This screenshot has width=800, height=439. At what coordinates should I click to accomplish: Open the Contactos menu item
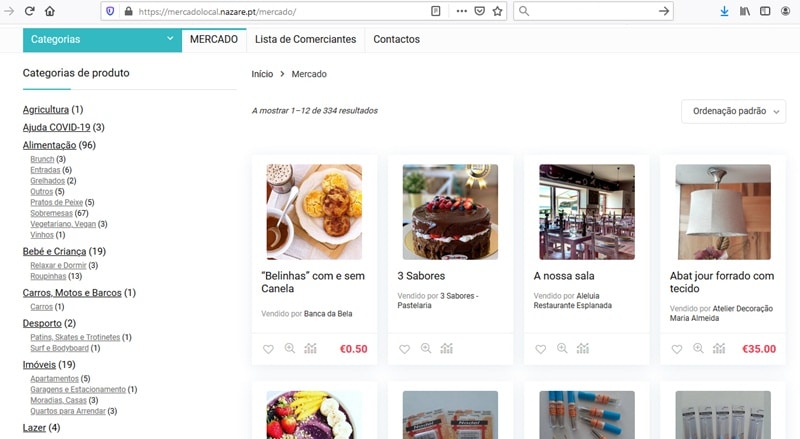[x=396, y=40]
